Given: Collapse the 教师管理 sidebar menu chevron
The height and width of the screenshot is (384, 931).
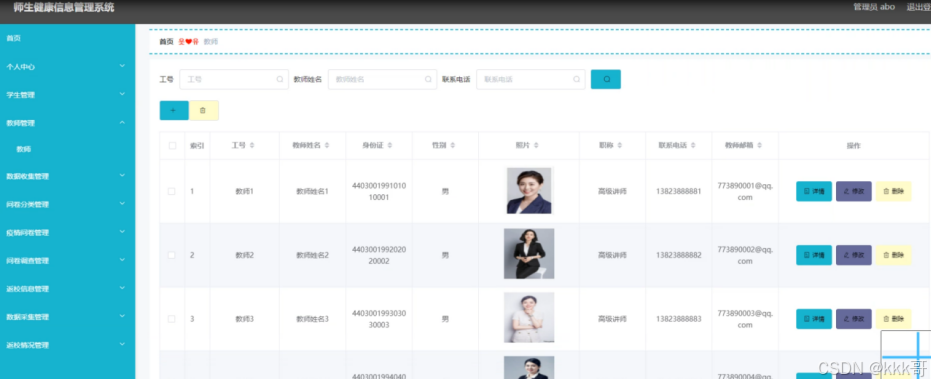Looking at the screenshot, I should click(x=122, y=122).
